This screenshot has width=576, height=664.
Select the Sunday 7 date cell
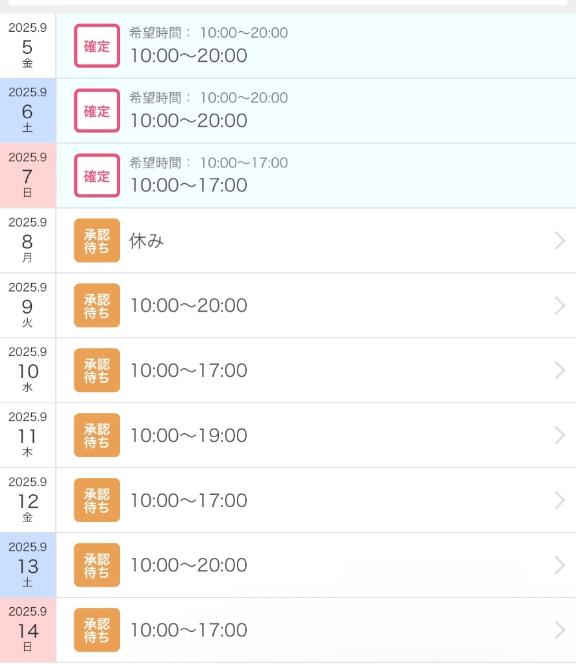pyautogui.click(x=28, y=175)
